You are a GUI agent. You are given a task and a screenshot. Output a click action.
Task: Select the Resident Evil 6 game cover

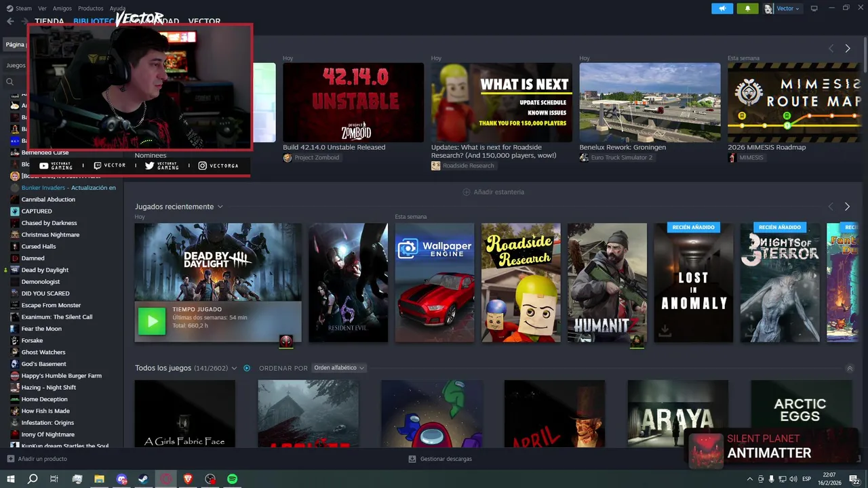tap(349, 283)
